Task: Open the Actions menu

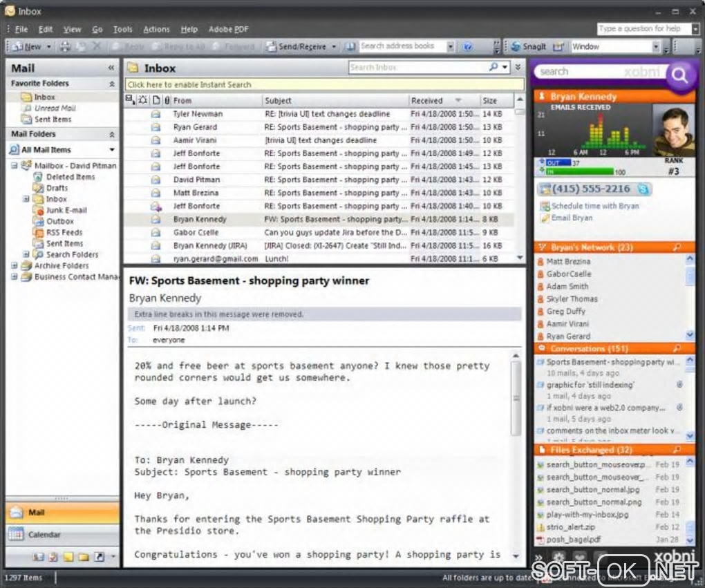Action: click(156, 29)
